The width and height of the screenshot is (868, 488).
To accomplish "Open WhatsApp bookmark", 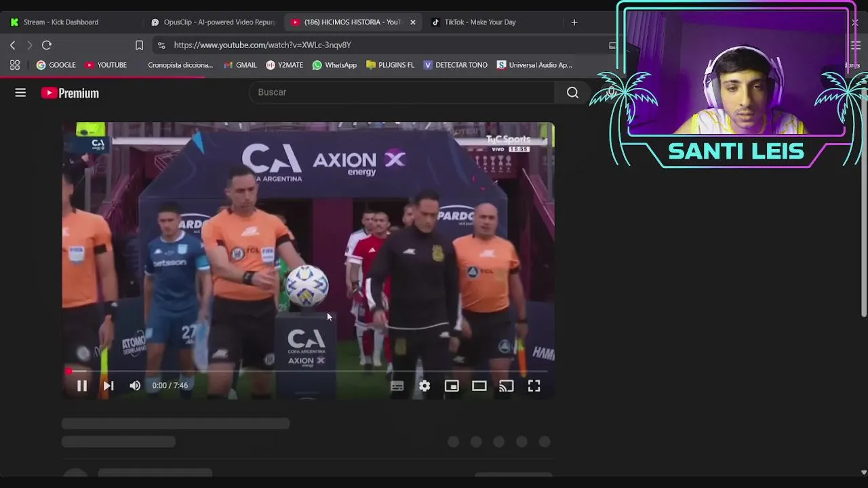I will pos(334,65).
